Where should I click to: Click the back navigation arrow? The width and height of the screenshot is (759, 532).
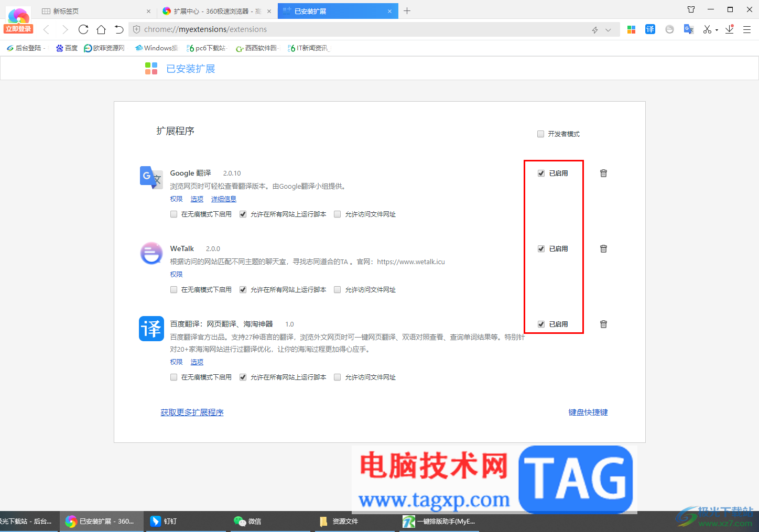point(46,29)
